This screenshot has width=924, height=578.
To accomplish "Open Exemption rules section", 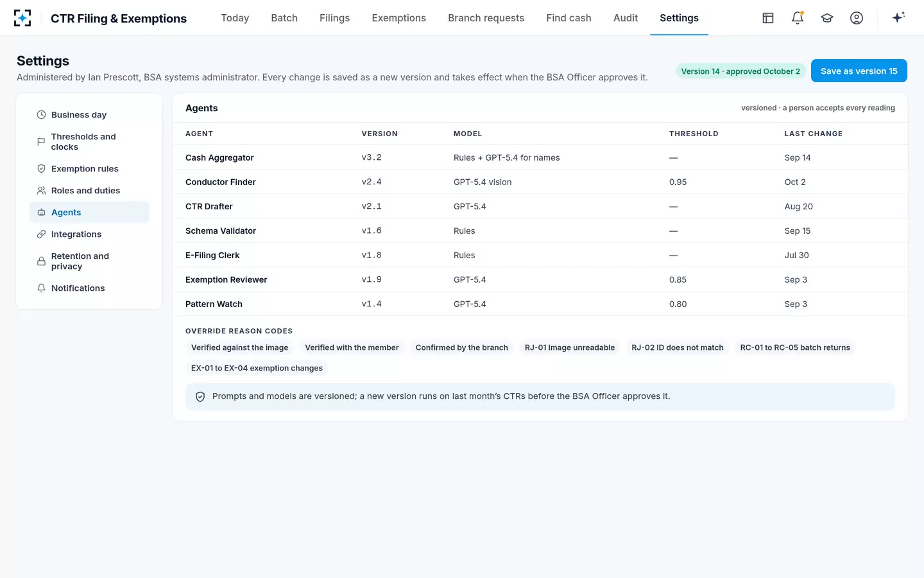I will [x=89, y=169].
